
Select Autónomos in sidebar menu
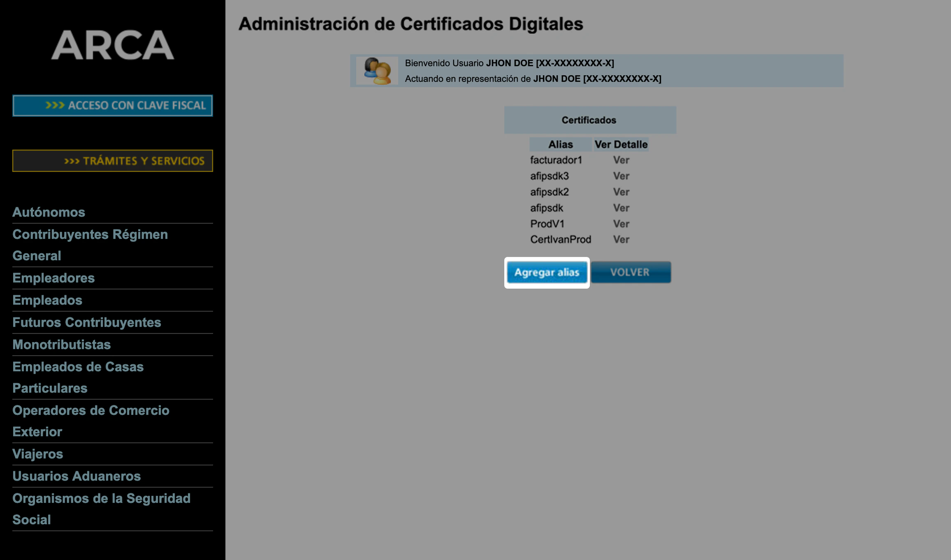click(x=49, y=212)
